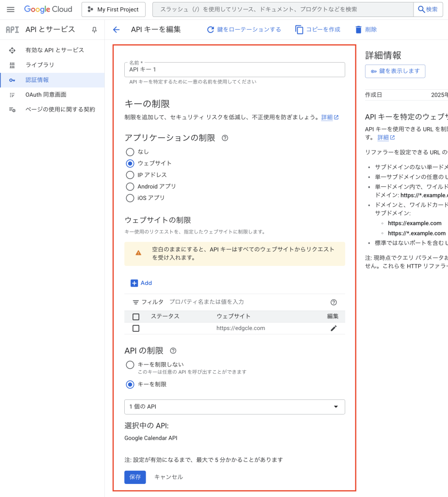
Task: Click help icon next to アプリケーションの制限
Action: (225, 138)
